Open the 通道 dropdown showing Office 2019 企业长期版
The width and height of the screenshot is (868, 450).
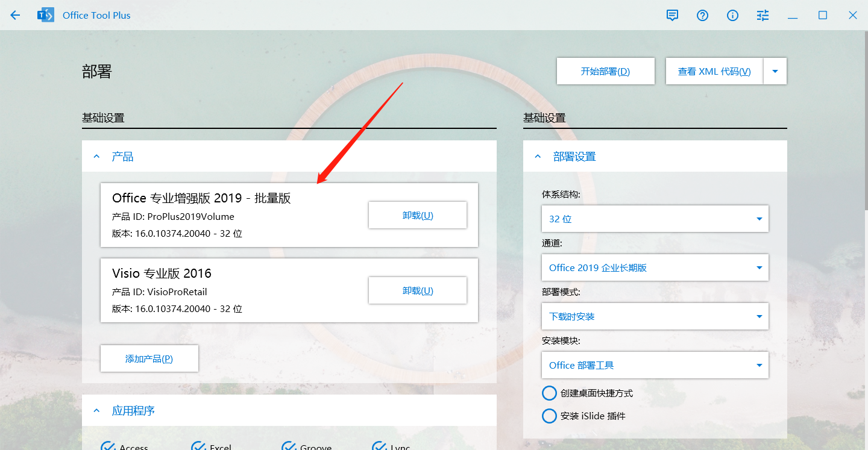click(655, 267)
